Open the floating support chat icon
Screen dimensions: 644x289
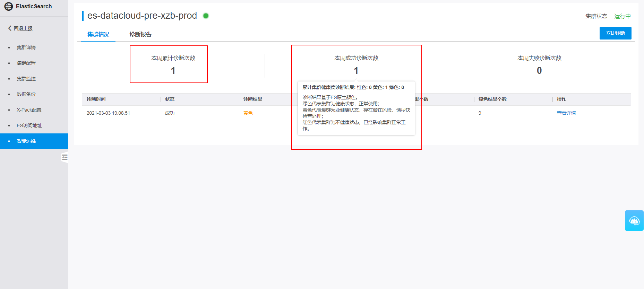click(x=634, y=220)
